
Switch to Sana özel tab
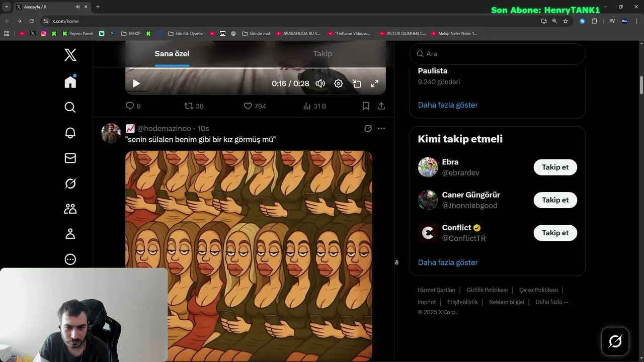point(172,54)
